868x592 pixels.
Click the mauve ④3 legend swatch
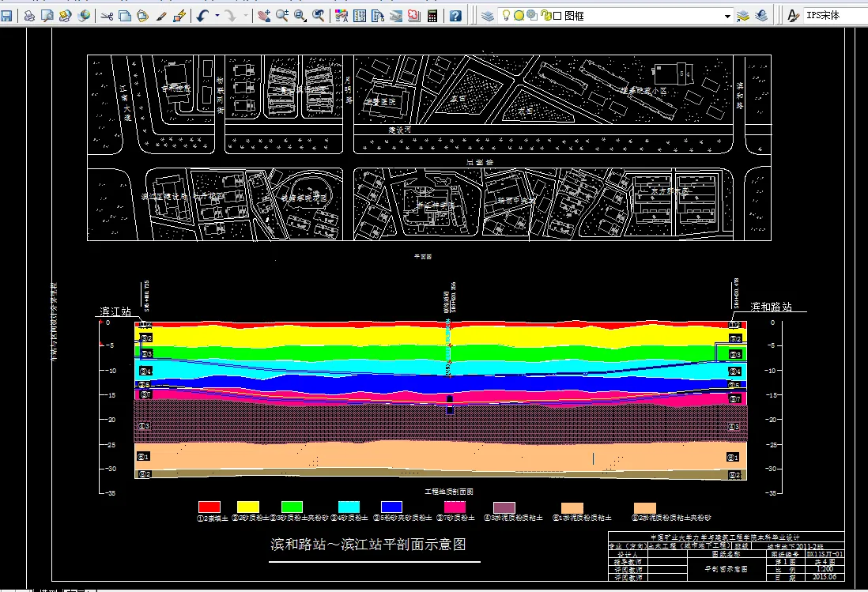pyautogui.click(x=504, y=507)
